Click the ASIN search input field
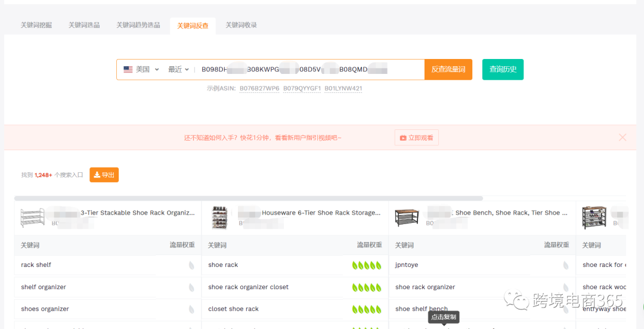 click(x=310, y=69)
